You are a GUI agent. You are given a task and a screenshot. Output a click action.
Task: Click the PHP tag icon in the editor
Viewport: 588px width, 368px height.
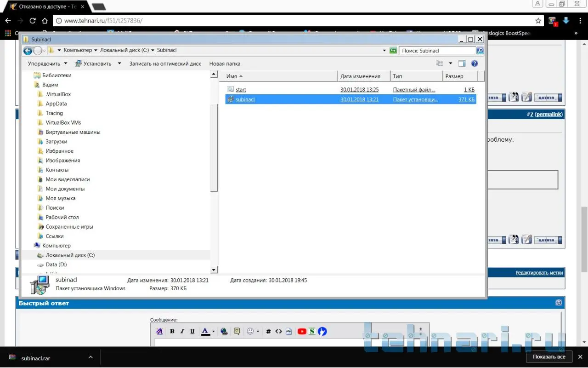(288, 331)
